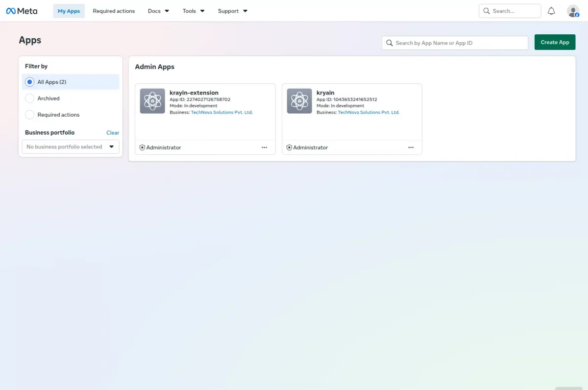The width and height of the screenshot is (588, 390).
Task: Expand the Docs menu
Action: (x=158, y=11)
